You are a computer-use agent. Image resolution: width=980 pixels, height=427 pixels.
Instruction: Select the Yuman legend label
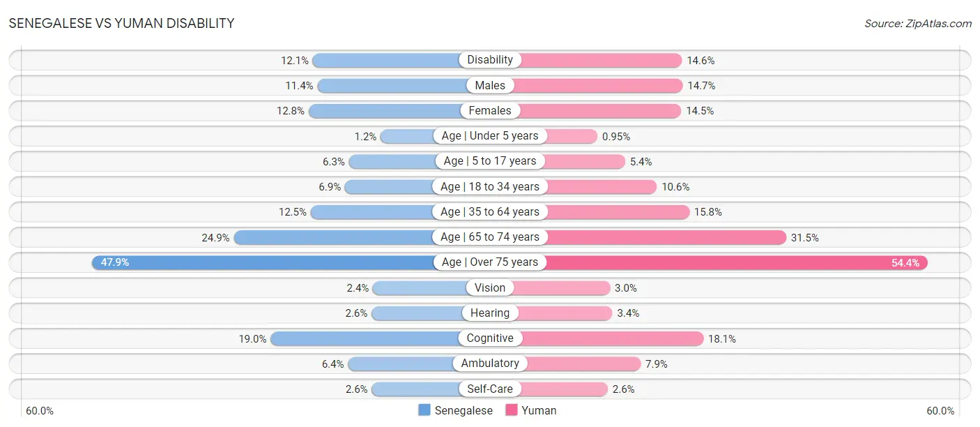[539, 410]
